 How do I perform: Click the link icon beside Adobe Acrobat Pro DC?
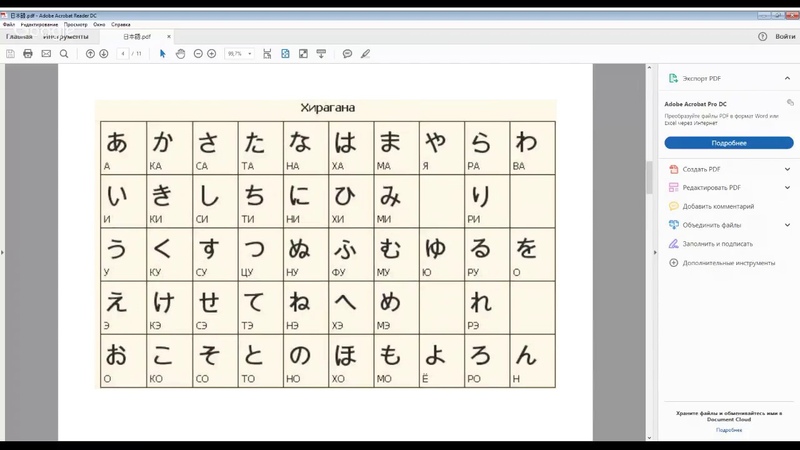click(x=790, y=103)
